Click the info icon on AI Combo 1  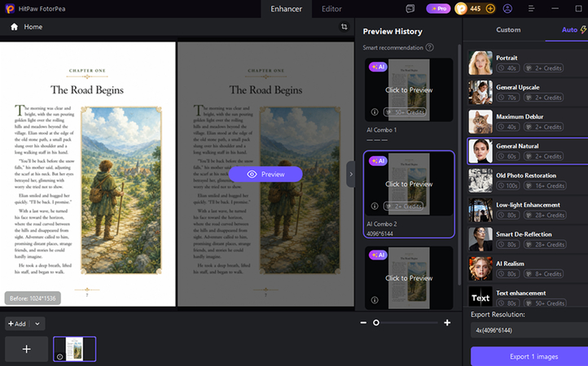(x=375, y=111)
